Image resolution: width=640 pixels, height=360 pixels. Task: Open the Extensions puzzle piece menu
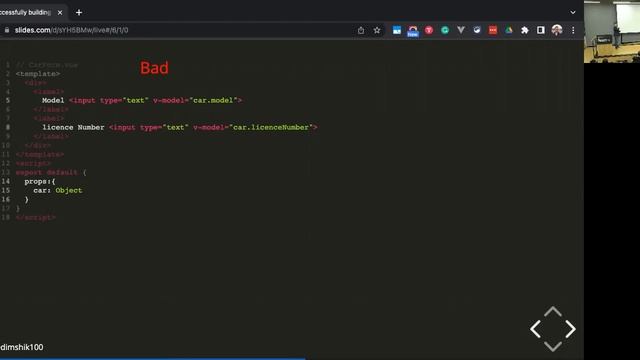click(x=525, y=30)
